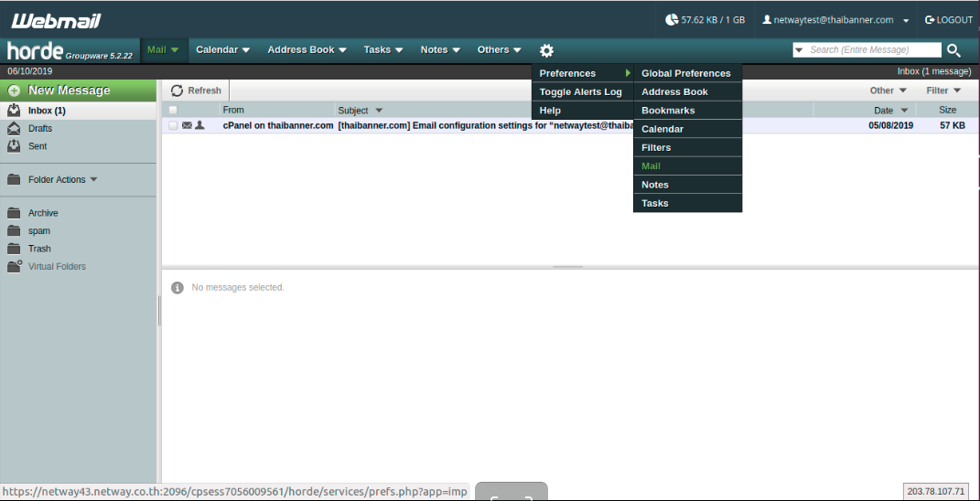Open the Trash folder
The image size is (980, 501).
click(x=39, y=249)
